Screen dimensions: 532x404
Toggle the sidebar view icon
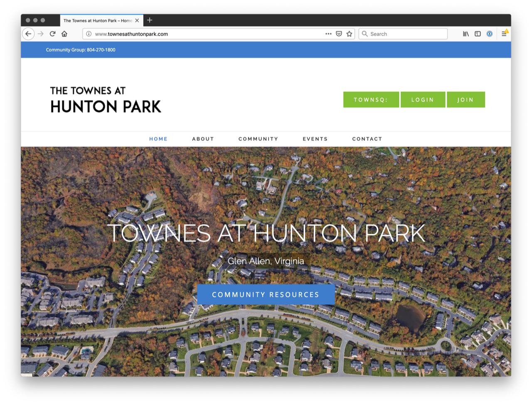point(478,34)
